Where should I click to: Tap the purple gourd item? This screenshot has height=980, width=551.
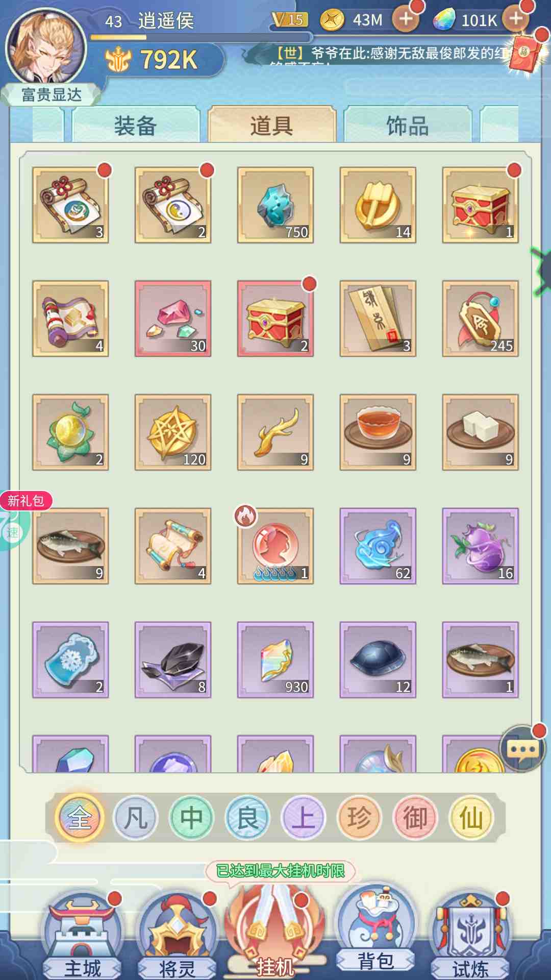[x=481, y=546]
